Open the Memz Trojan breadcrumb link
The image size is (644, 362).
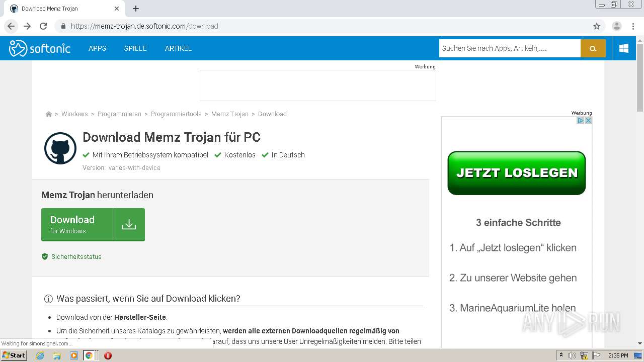(x=230, y=114)
